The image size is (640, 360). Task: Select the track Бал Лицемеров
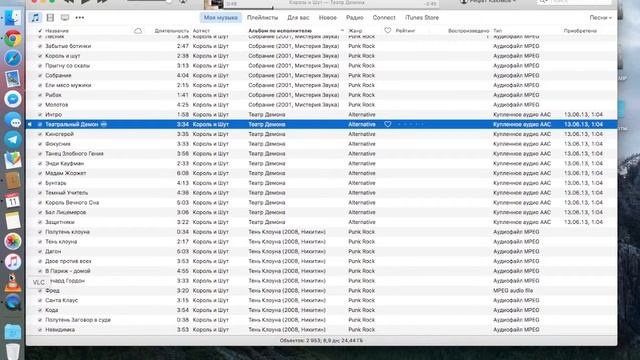tap(65, 213)
